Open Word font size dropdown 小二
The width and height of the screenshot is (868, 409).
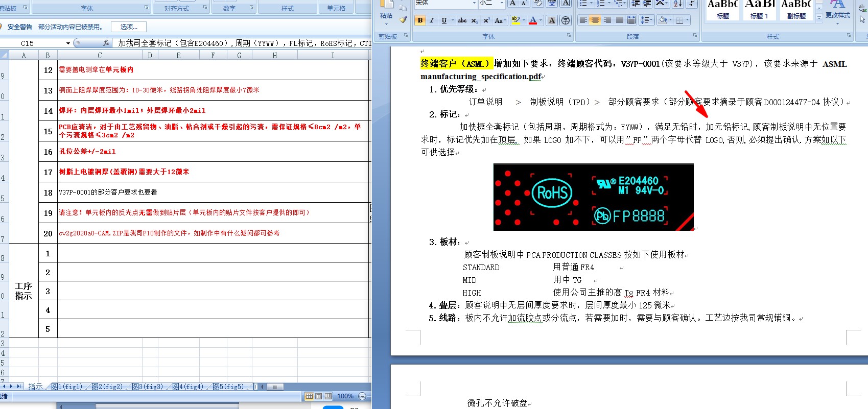pos(502,3)
